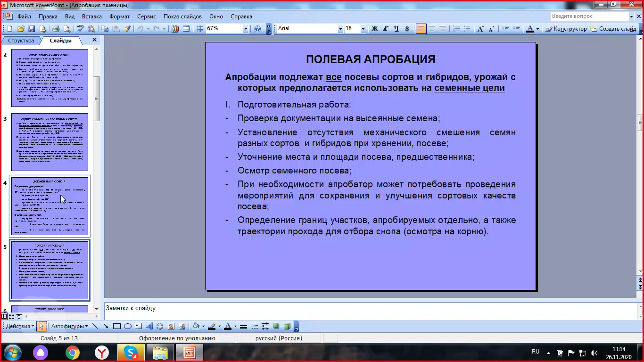Viewport: 644px width, 362px height.
Task: Select the Format Painter brush
Action: tap(127, 29)
